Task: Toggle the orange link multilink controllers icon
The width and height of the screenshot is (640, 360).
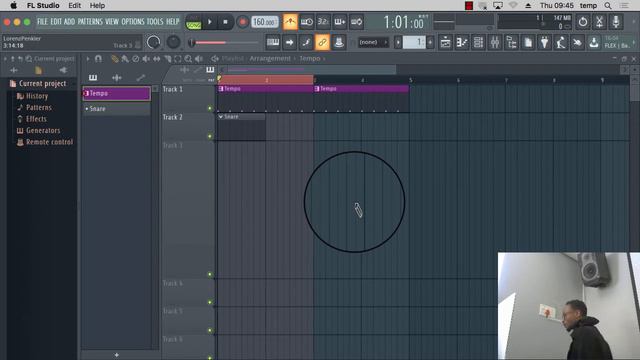Action: [x=322, y=42]
